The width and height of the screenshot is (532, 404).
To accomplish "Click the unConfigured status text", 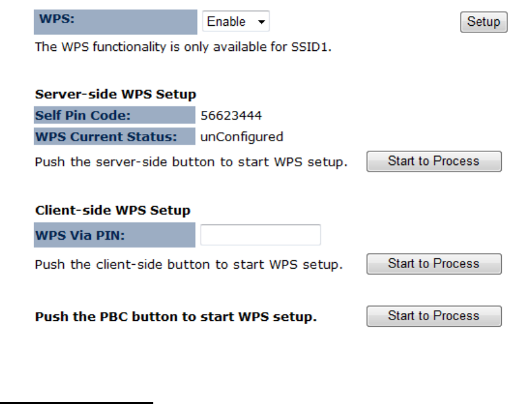I will pos(242,137).
